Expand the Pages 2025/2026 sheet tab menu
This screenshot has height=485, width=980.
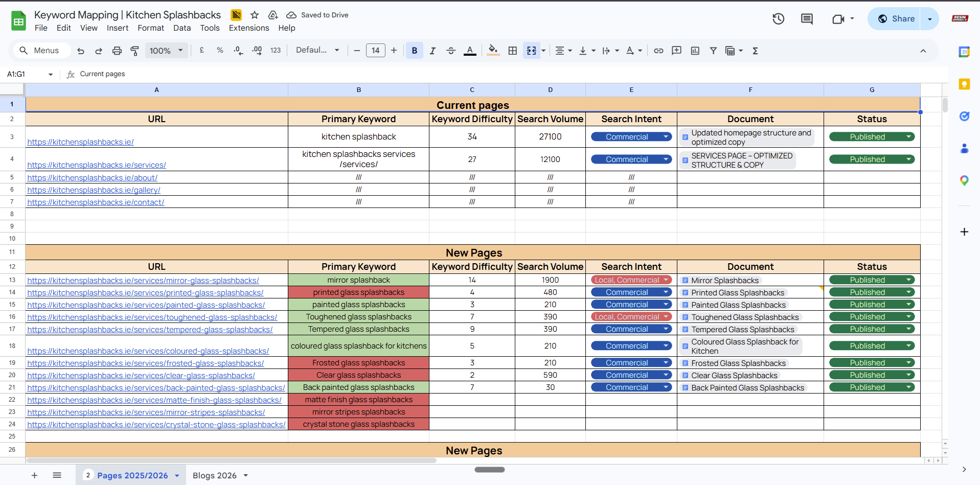[x=176, y=475]
